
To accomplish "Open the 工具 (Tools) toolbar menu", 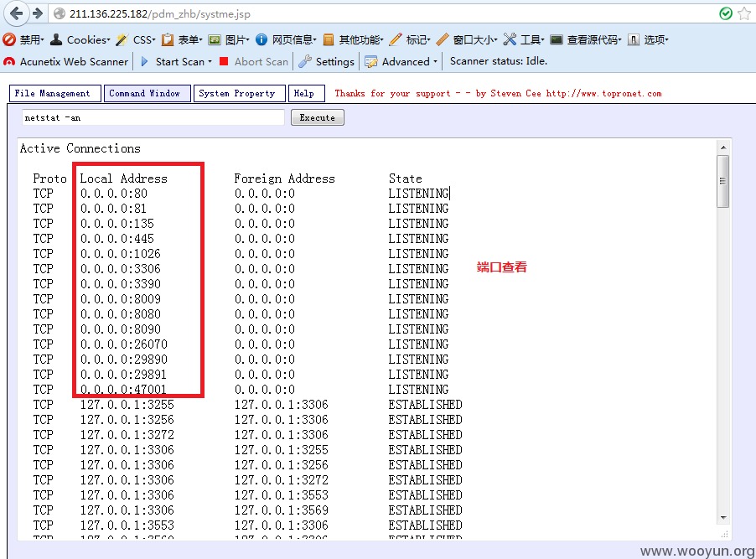I will [532, 39].
